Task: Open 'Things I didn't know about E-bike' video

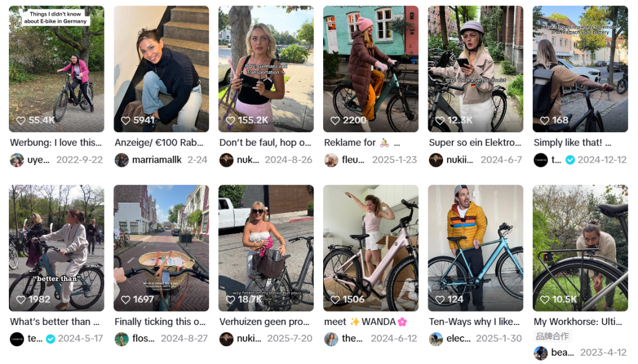Action: 57,68
